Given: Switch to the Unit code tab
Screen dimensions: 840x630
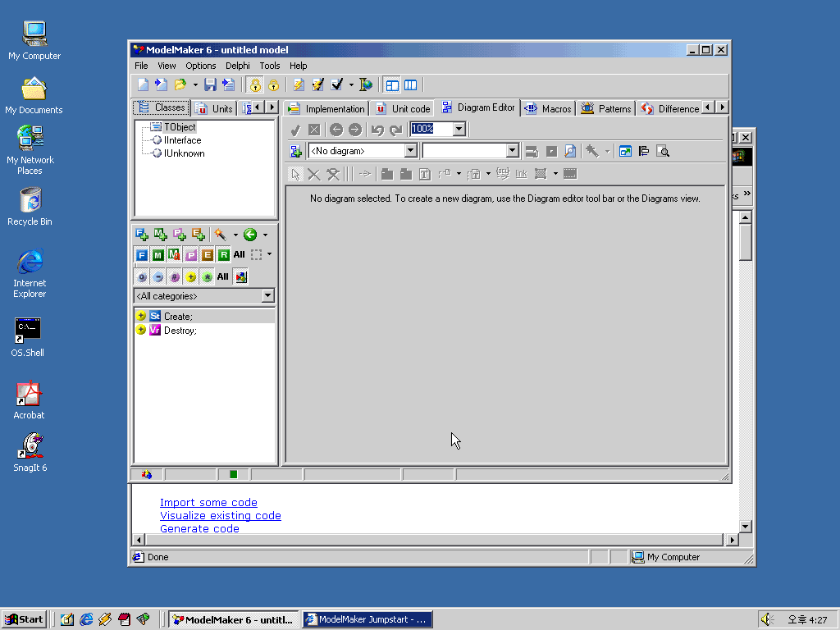Looking at the screenshot, I should 403,108.
